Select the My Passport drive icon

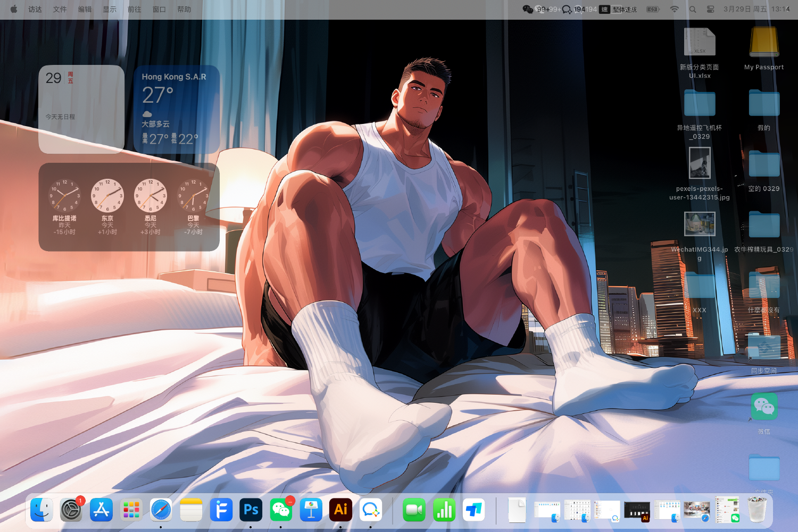point(764,43)
